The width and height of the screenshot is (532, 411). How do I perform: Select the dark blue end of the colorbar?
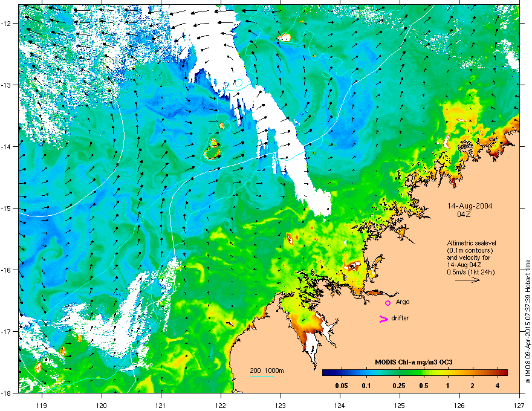pos(328,373)
